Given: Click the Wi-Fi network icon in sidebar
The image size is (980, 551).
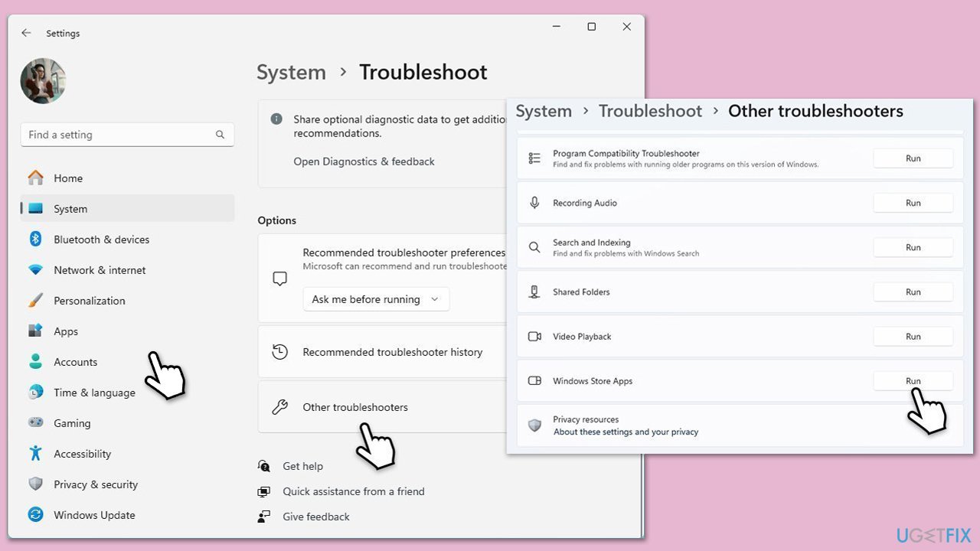Looking at the screenshot, I should point(35,270).
